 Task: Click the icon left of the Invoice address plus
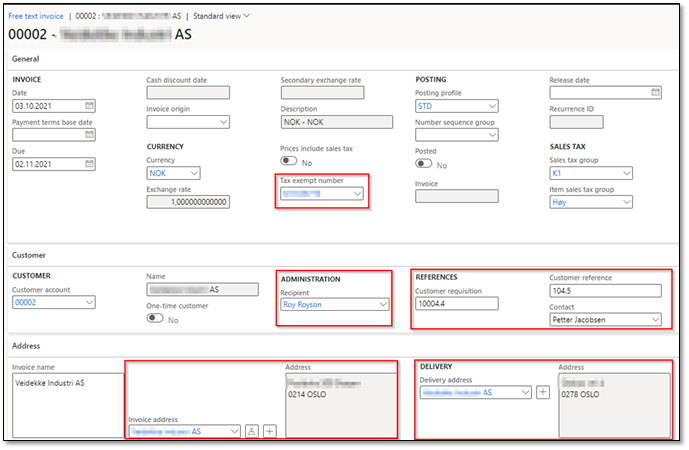click(252, 430)
